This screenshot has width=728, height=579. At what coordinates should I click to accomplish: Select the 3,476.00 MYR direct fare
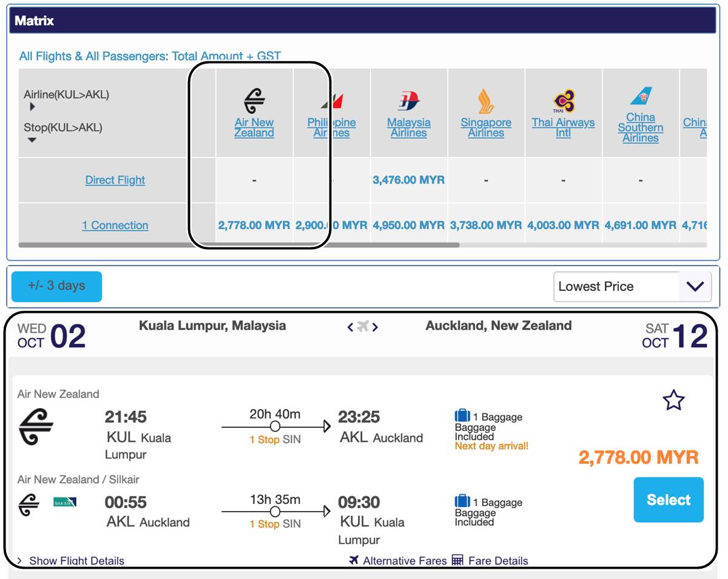409,180
